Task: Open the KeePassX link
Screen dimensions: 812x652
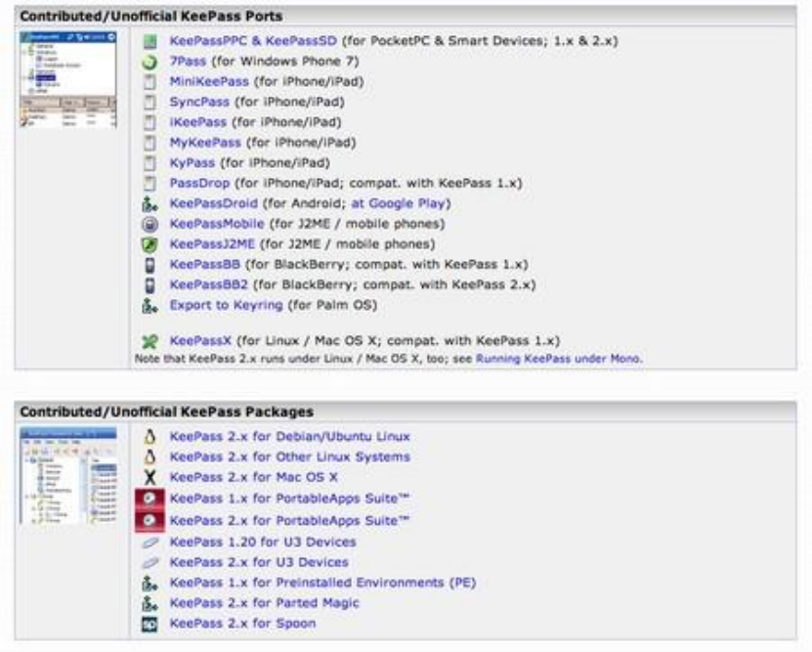Action: click(200, 340)
